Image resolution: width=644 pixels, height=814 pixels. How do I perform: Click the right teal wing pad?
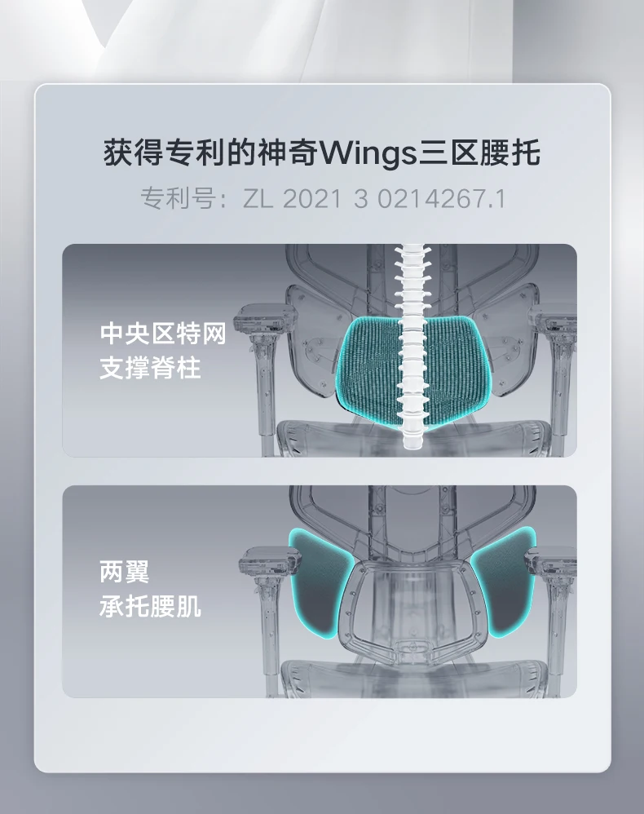pos(504,583)
